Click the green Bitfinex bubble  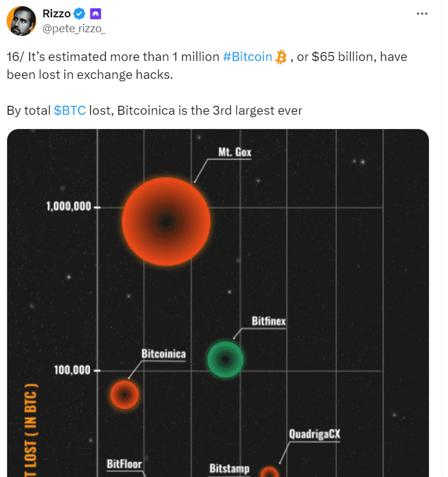225,359
